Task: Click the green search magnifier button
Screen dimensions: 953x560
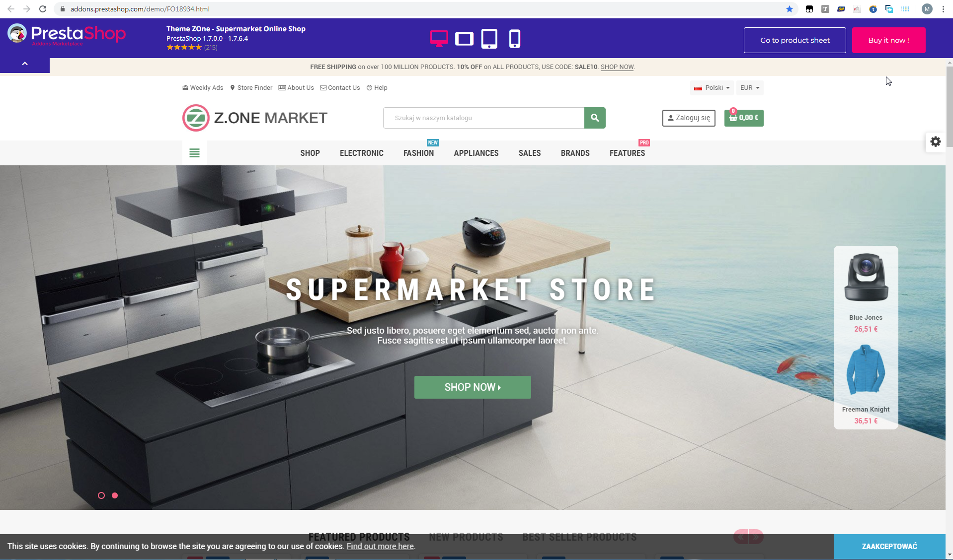Action: tap(595, 118)
